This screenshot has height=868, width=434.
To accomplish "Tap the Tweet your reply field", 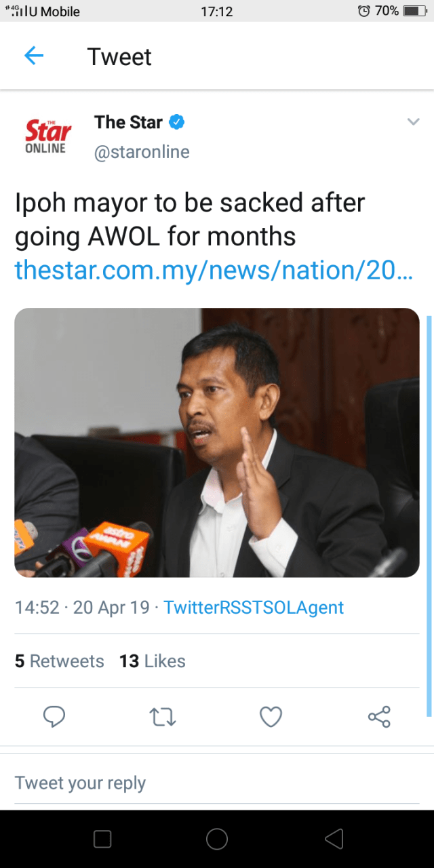I will (217, 783).
